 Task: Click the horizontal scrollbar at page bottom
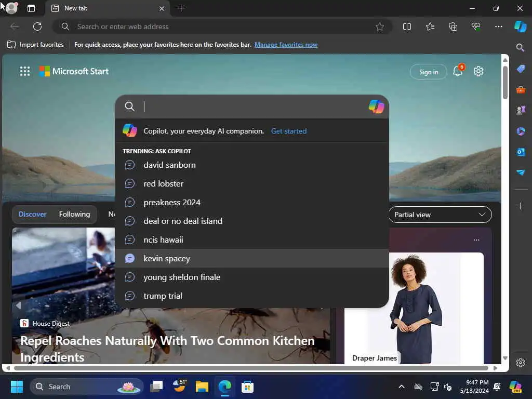(251, 368)
